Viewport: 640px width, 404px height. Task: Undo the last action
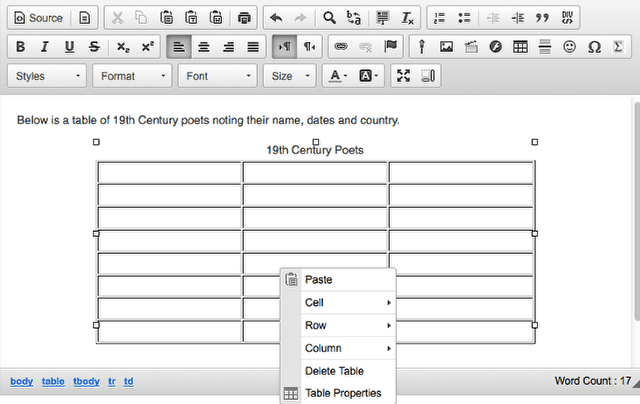pos(276,18)
